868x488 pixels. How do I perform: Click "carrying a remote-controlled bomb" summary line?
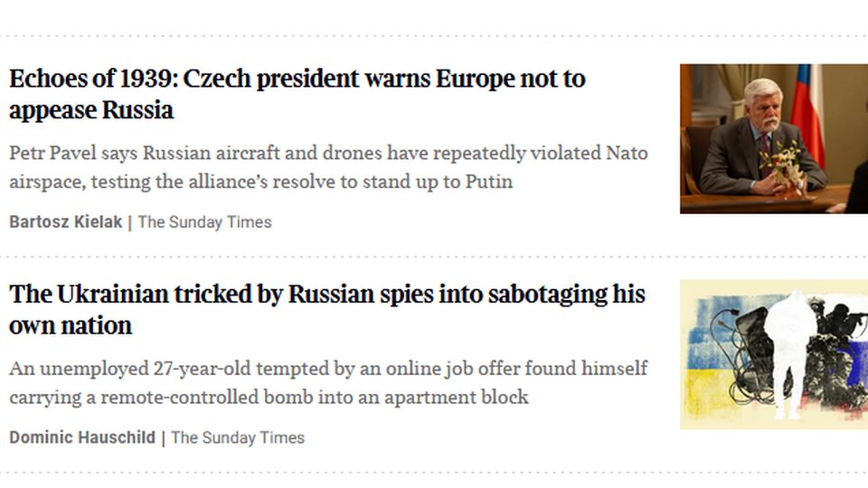click(269, 398)
